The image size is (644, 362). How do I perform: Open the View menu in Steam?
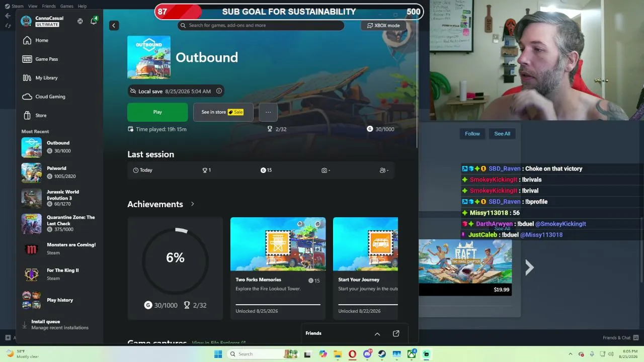[33, 6]
